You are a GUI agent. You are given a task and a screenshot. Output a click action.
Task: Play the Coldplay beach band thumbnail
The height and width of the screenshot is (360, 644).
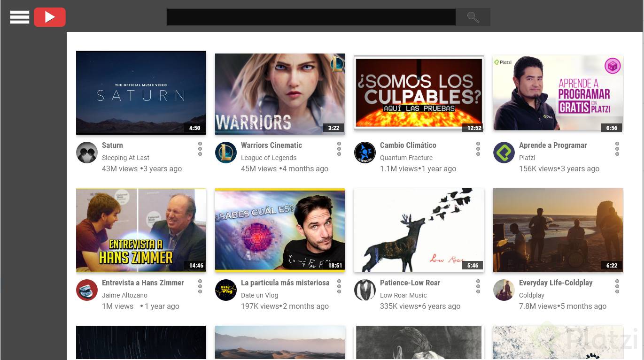coord(558,230)
